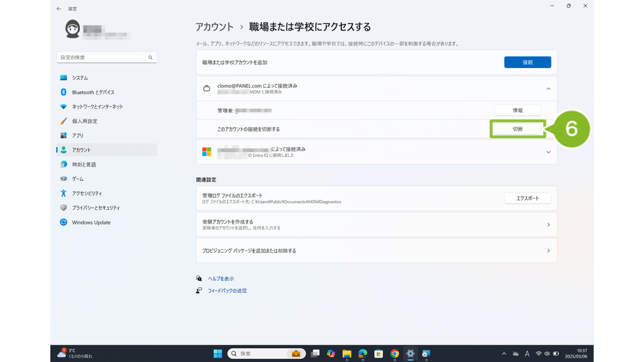Click the IME indicator A in tray
Image resolution: width=644 pixels, height=362 pixels.
527,353
